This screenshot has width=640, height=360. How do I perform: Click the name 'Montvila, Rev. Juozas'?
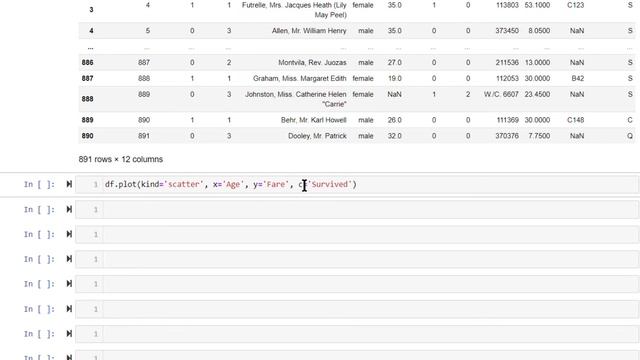point(312,62)
